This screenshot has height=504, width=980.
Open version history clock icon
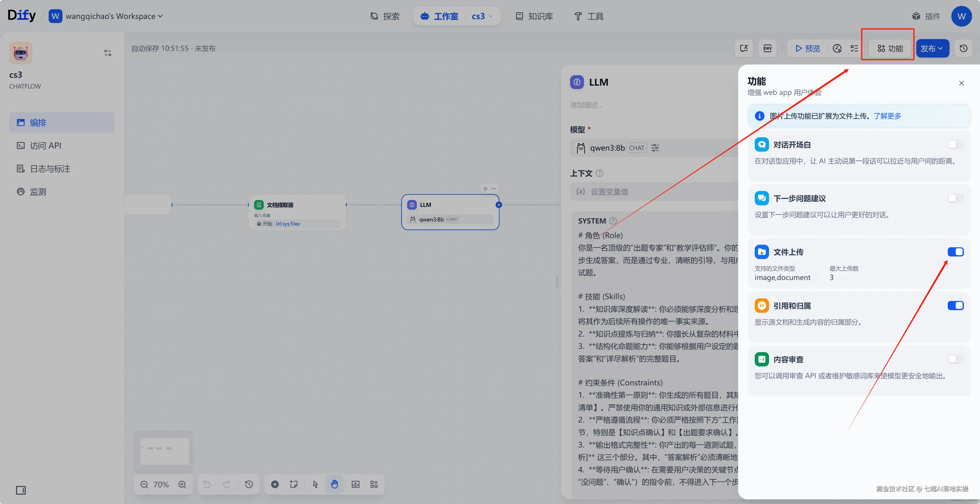pos(963,48)
